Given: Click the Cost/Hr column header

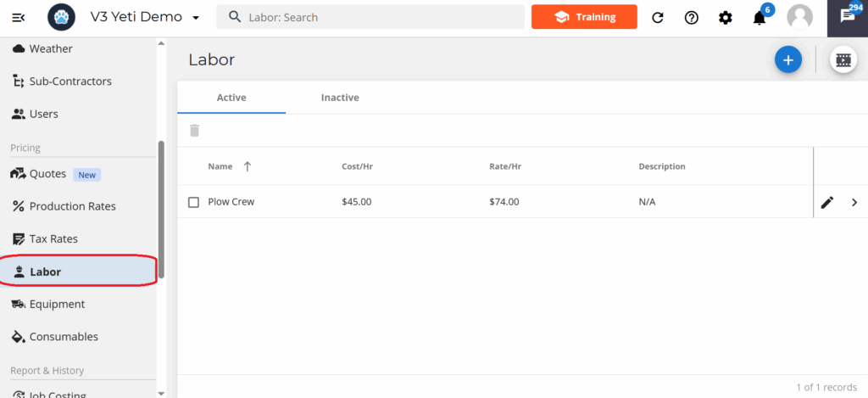Looking at the screenshot, I should click(x=357, y=166).
